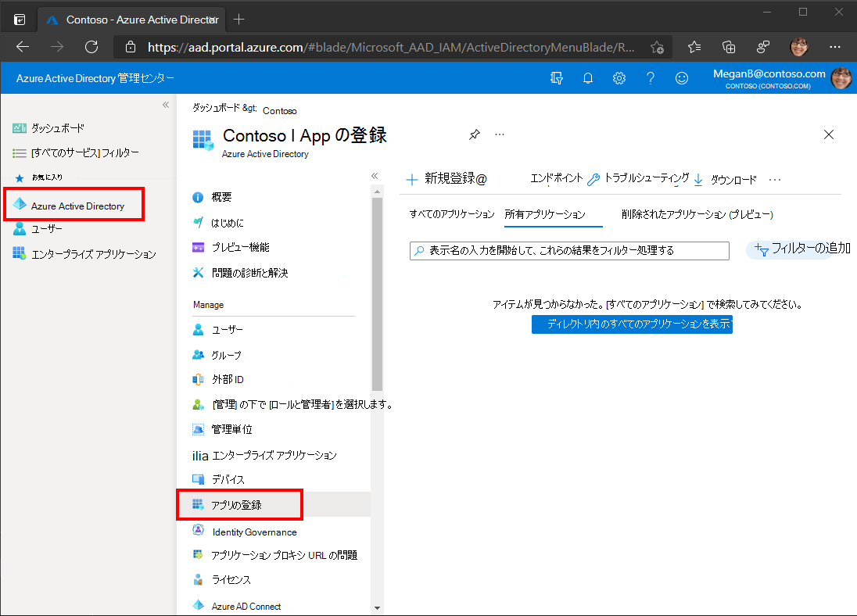Add this page to favorites star icon
The height and width of the screenshot is (616, 857).
[657, 48]
